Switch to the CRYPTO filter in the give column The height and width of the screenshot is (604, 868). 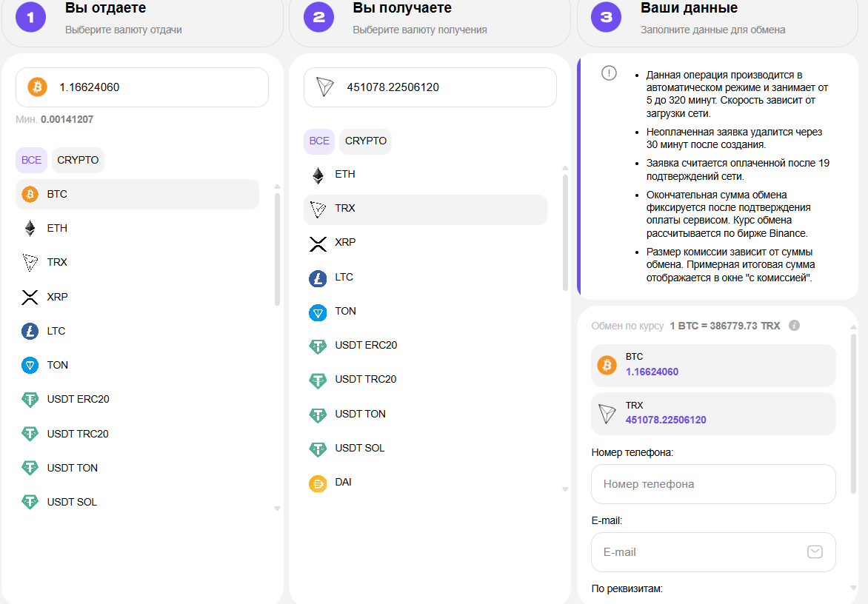pyautogui.click(x=78, y=160)
